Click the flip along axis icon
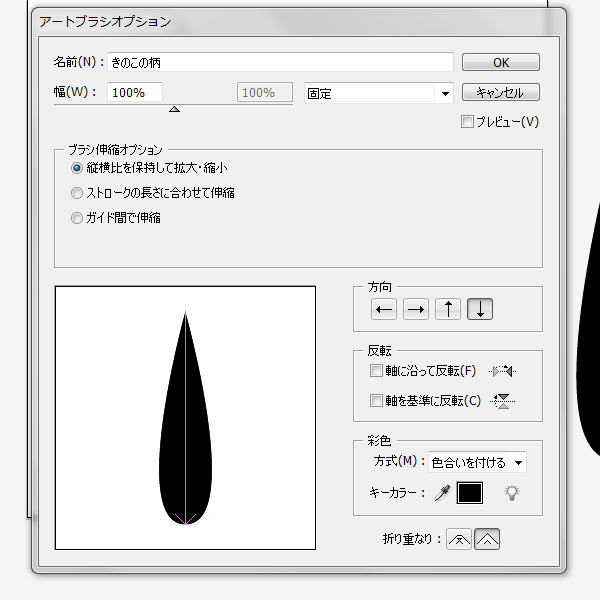600x600 pixels. coord(502,371)
